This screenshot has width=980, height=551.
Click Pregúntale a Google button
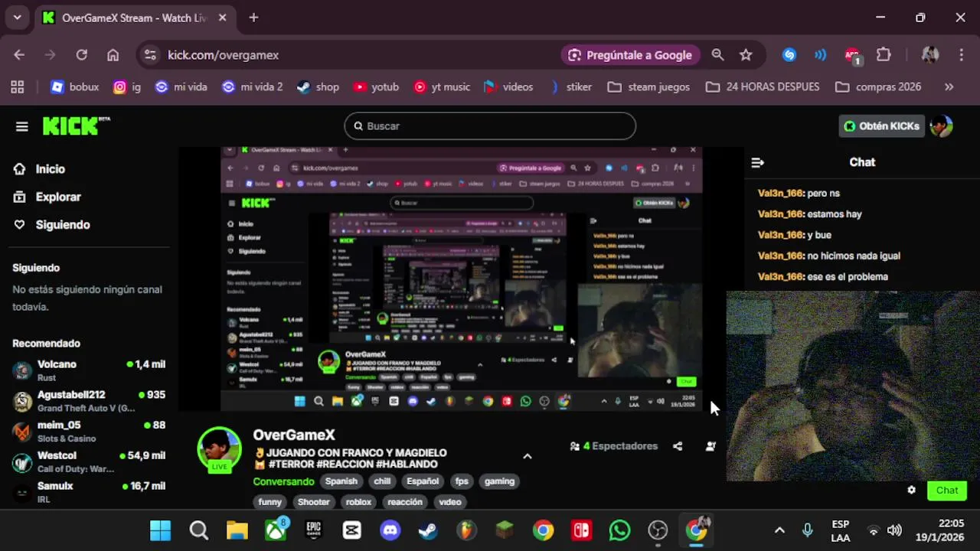coord(631,55)
